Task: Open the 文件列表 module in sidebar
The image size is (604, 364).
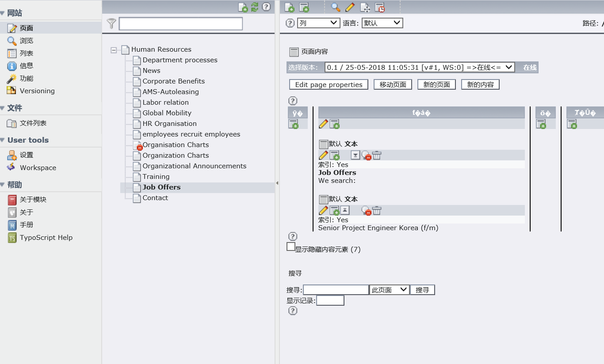Action: [33, 123]
